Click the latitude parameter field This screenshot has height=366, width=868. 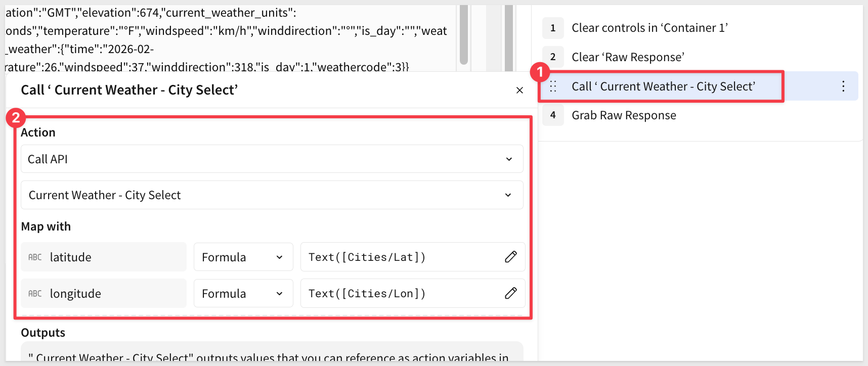[104, 257]
